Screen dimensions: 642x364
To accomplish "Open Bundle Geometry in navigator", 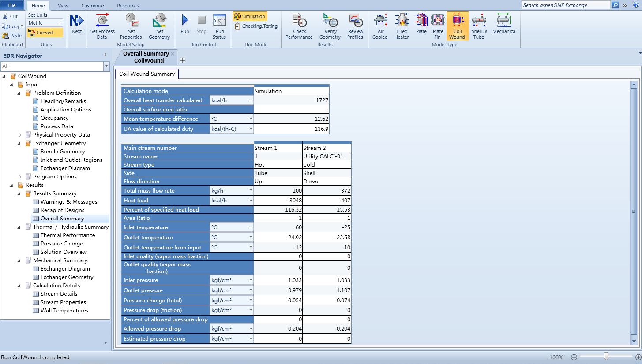I will 63,152.
